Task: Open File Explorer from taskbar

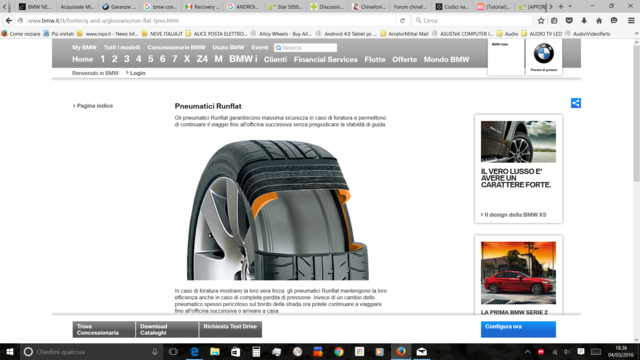Action: coord(215,352)
